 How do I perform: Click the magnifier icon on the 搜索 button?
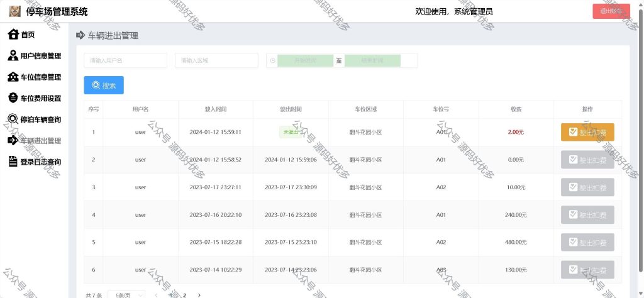tap(96, 86)
